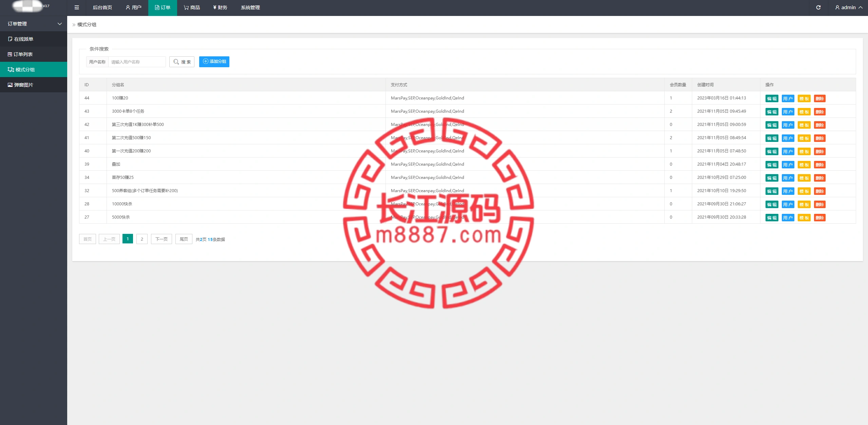
Task: Click 用户 for 首存50赚25 row
Action: pos(788,178)
